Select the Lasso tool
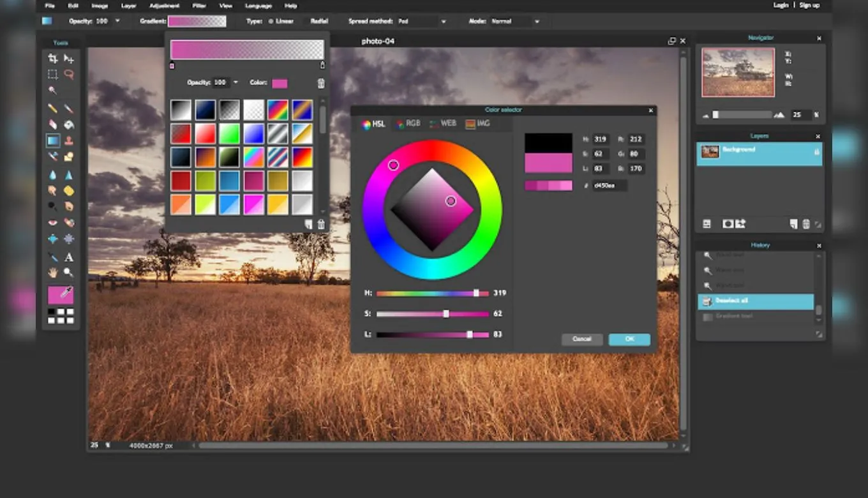 [x=68, y=75]
